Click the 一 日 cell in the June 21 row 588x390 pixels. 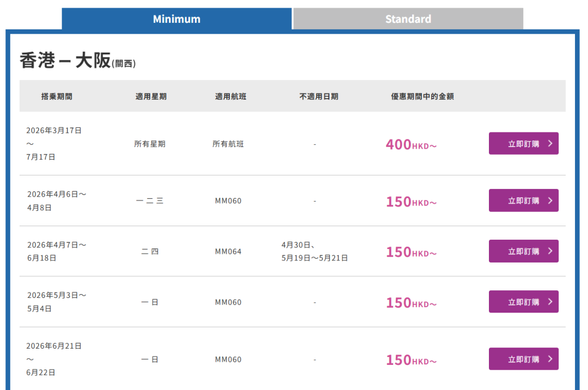150,359
